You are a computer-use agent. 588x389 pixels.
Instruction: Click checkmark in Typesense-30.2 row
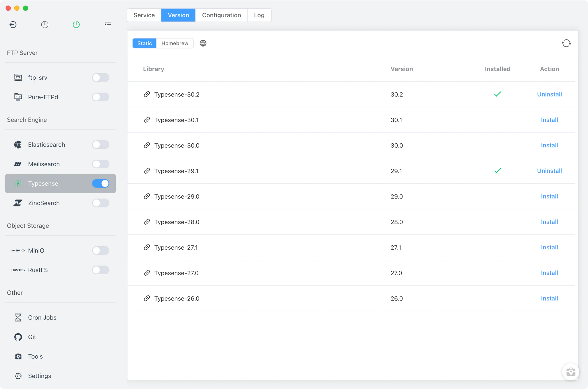(x=498, y=94)
